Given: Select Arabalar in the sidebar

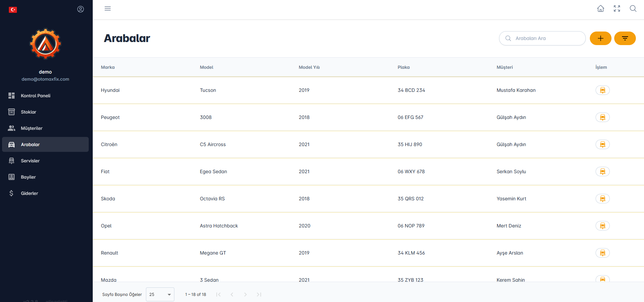Looking at the screenshot, I should (x=45, y=144).
